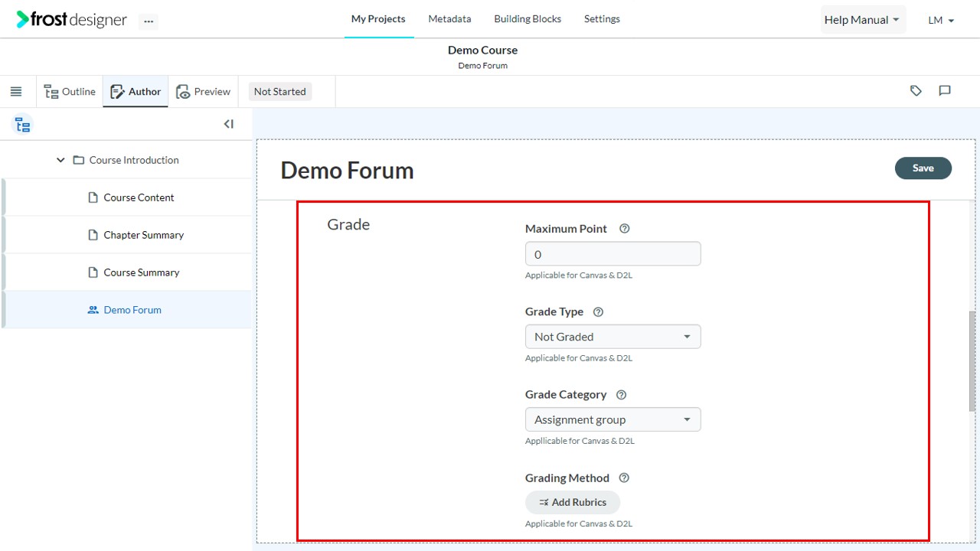Image resolution: width=980 pixels, height=551 pixels.
Task: Click the Frost Designer logo
Action: pos(71,20)
